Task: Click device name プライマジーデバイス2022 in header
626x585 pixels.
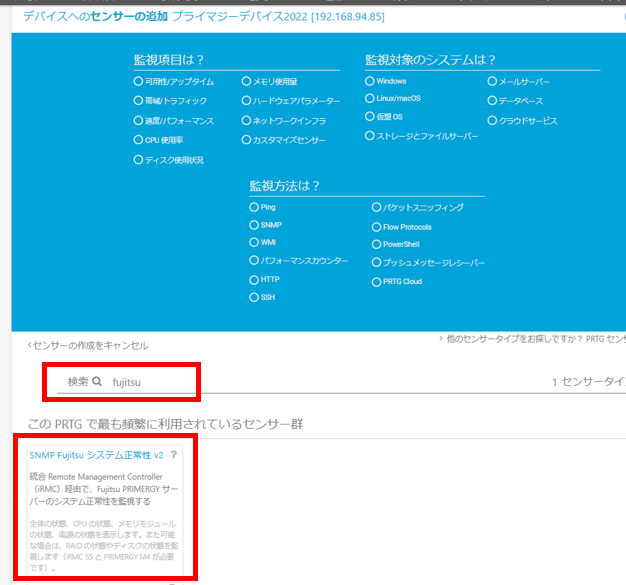Action: (x=240, y=16)
